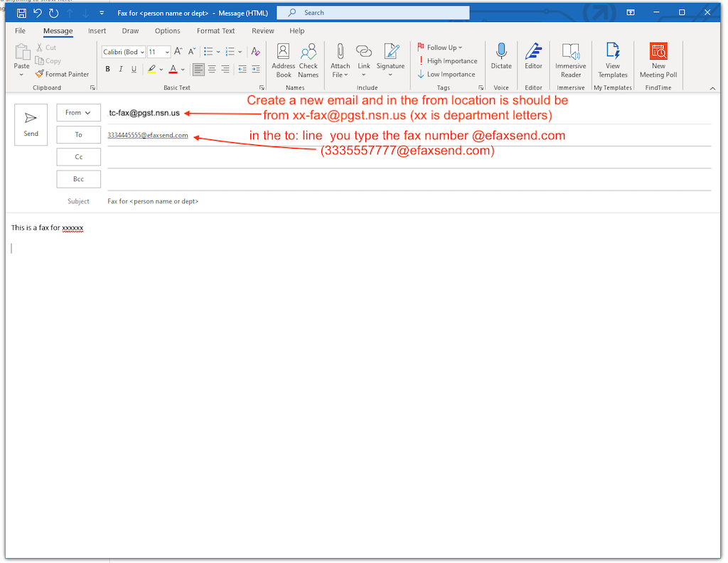Click the Cc button
Screen dimensions: 728x563
pos(78,157)
